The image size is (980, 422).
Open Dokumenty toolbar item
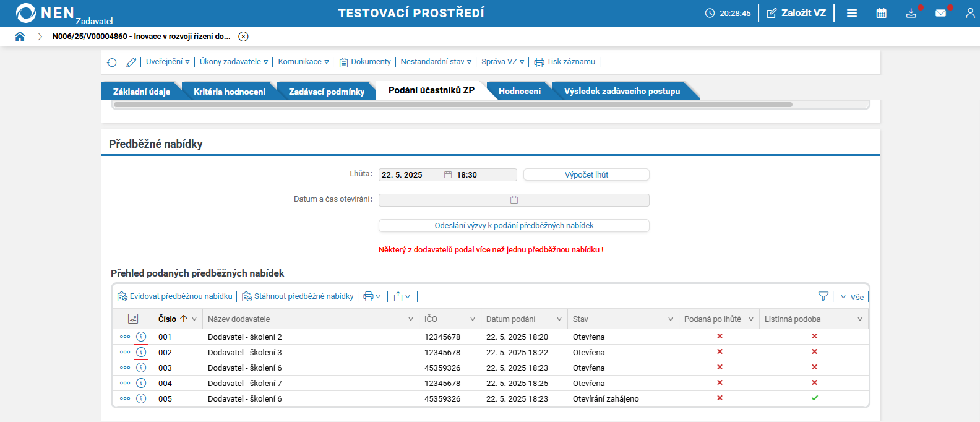pos(365,62)
